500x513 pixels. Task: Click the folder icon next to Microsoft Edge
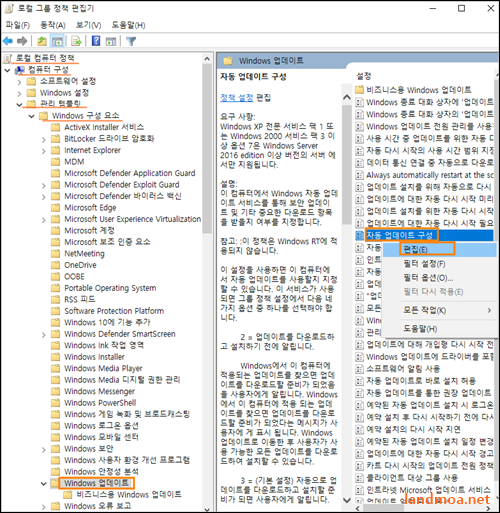point(55,208)
